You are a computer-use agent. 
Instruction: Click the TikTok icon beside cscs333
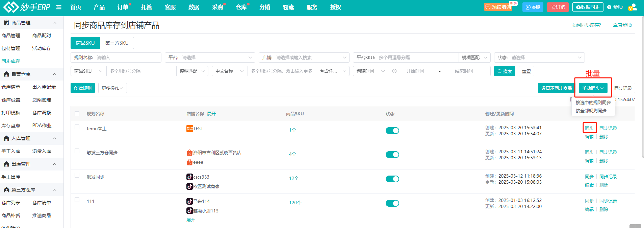(x=189, y=177)
